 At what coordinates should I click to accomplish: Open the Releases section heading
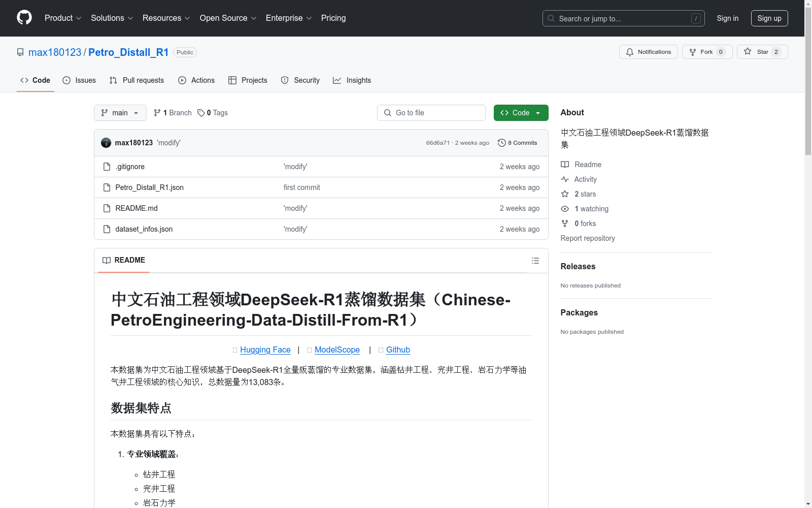point(578,266)
